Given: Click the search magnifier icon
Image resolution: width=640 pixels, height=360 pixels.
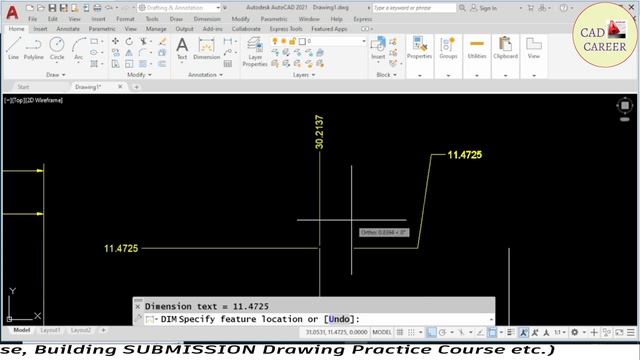Looking at the screenshot, I should (462, 8).
